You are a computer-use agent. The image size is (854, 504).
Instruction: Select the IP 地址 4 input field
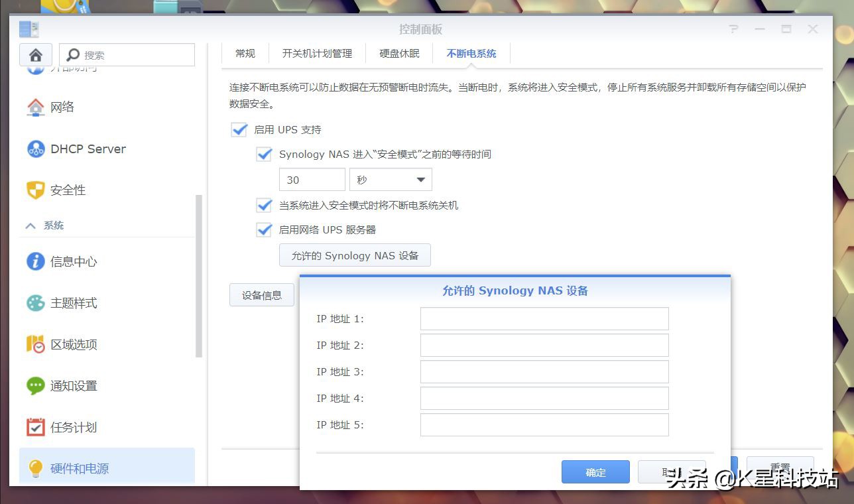[544, 399]
